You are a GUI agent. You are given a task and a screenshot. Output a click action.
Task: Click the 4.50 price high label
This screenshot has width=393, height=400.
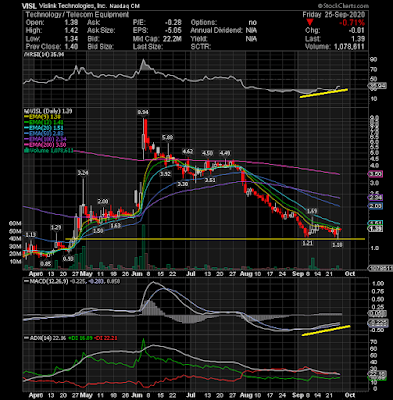click(207, 153)
